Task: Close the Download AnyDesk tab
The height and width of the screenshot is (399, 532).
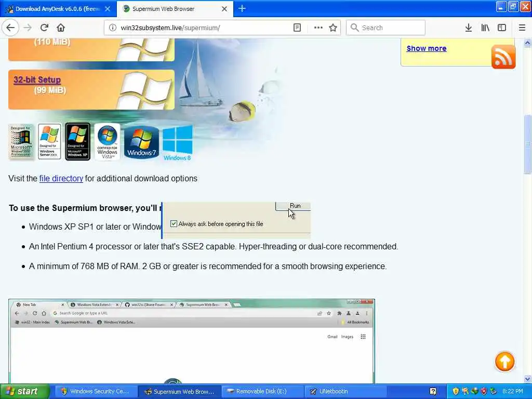Action: pos(108,9)
